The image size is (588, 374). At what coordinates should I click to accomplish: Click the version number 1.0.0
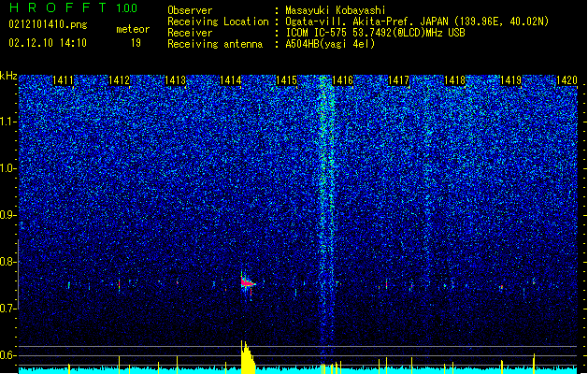point(127,8)
